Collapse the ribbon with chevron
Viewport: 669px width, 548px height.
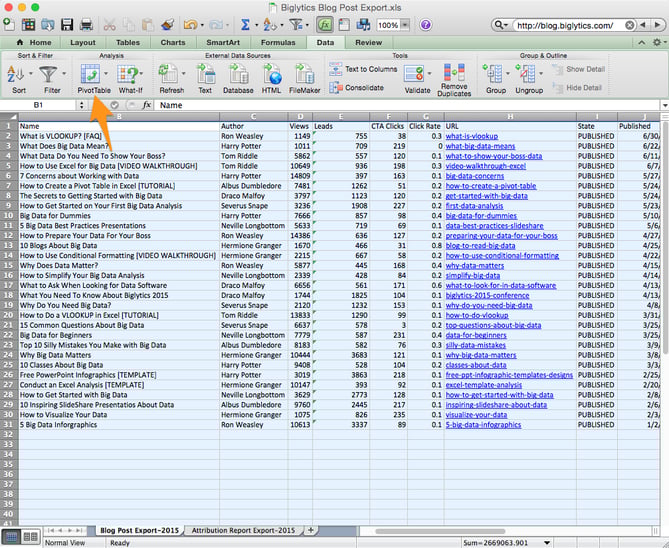tap(641, 42)
